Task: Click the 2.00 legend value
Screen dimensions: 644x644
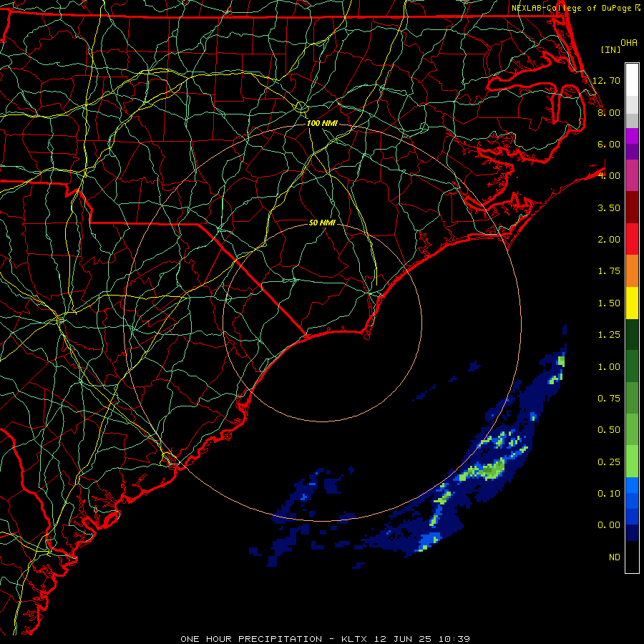Action: click(609, 240)
